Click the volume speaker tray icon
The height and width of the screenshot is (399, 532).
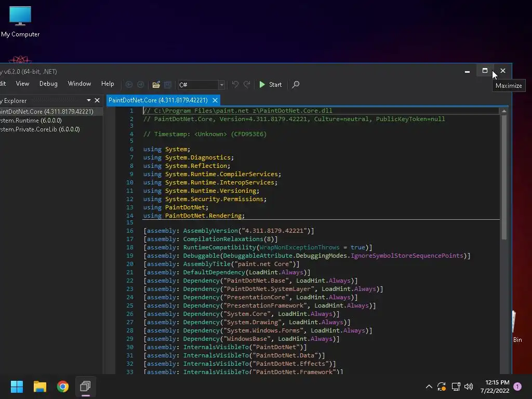(x=469, y=387)
